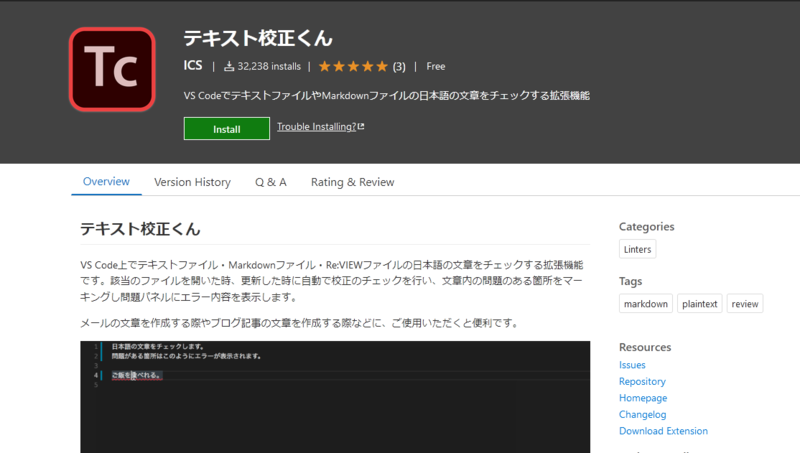Click the green Install button
The width and height of the screenshot is (800, 453).
click(227, 129)
